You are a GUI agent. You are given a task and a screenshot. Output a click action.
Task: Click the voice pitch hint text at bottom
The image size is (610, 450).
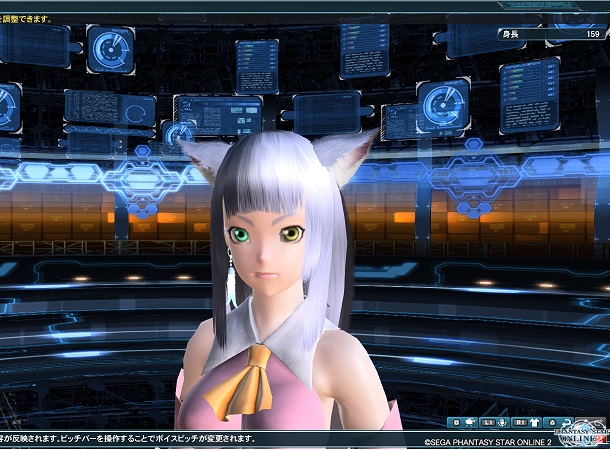coord(128,439)
